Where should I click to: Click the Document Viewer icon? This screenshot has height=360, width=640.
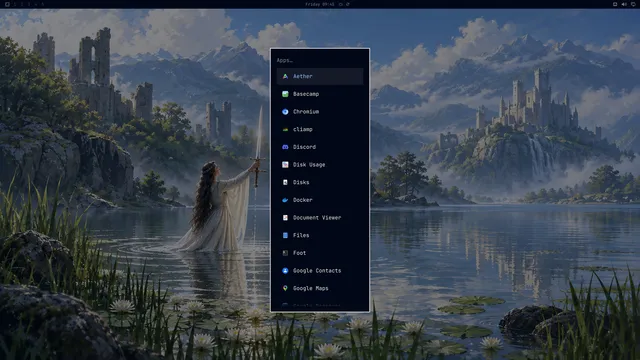point(285,218)
